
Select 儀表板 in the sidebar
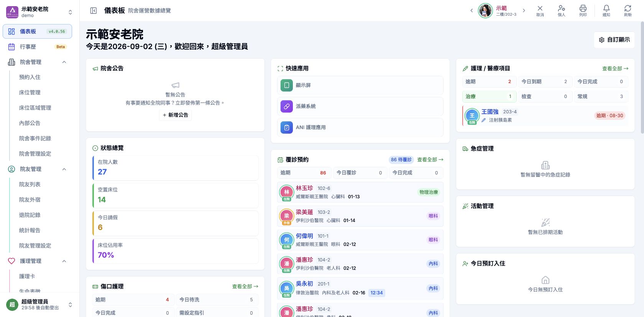(x=37, y=31)
